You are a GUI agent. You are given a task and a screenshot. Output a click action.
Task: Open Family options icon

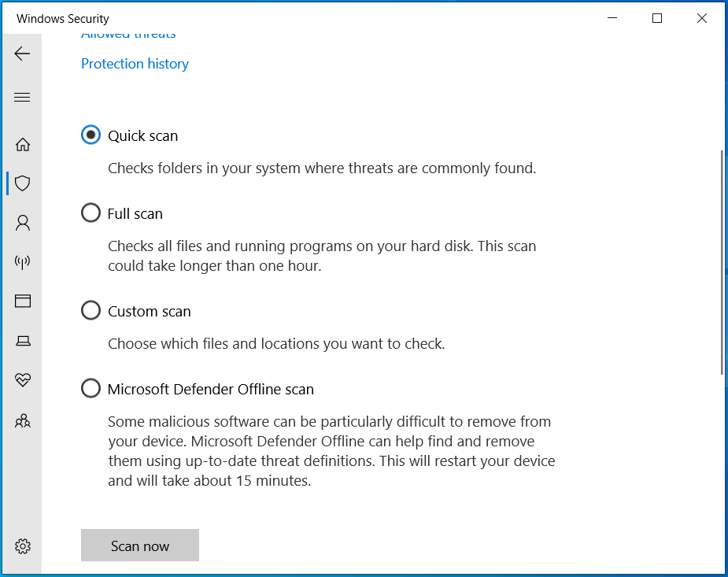click(22, 421)
